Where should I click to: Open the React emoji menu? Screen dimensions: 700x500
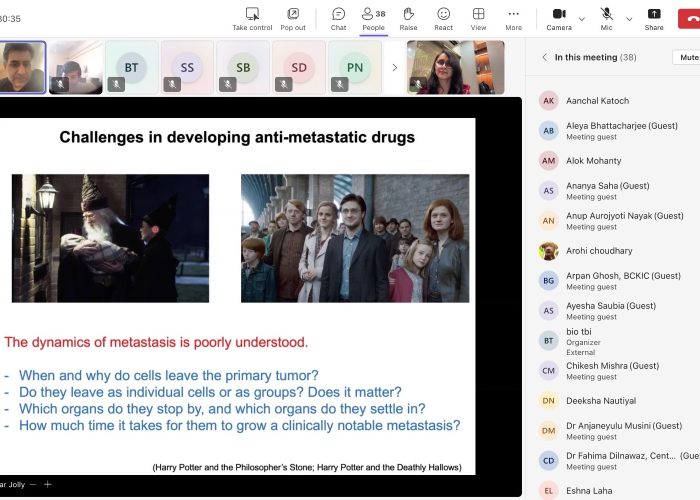coord(443,19)
